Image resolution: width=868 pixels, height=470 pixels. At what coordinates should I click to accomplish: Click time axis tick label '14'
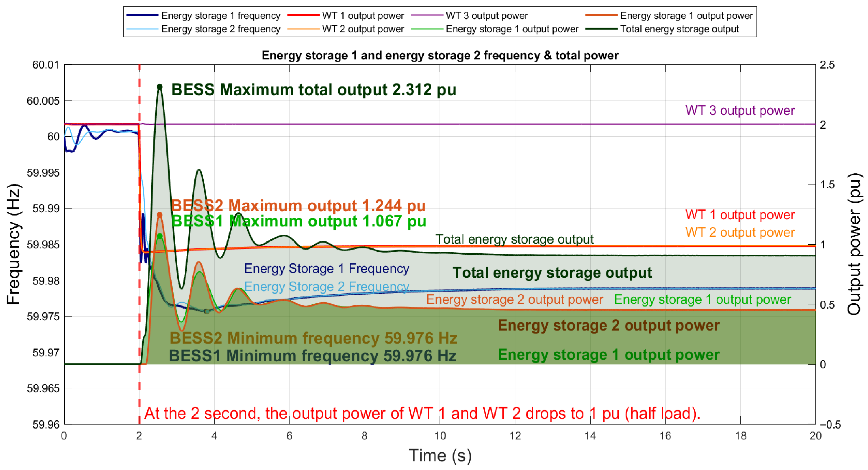coord(590,436)
